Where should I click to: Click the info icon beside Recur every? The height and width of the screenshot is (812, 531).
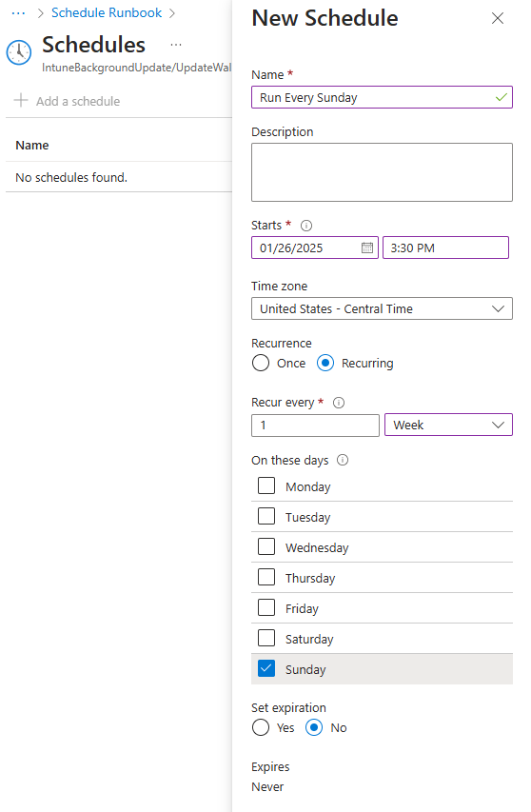pos(339,403)
